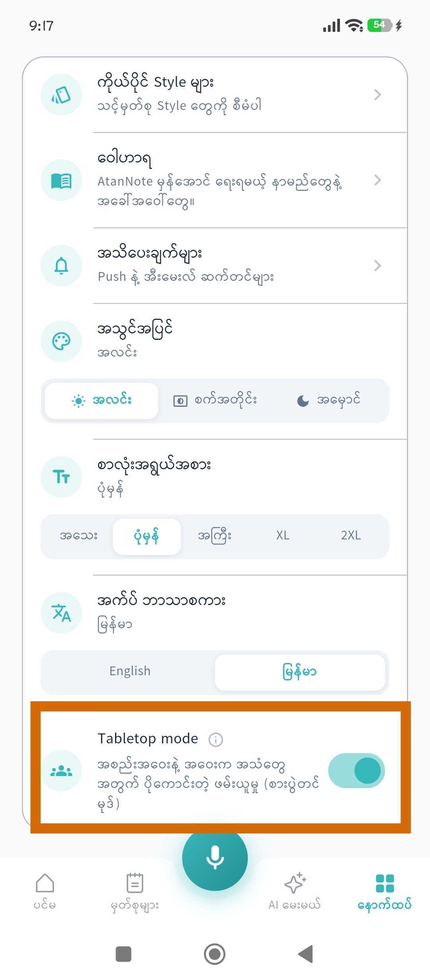Tap the microphone record button

click(x=215, y=858)
